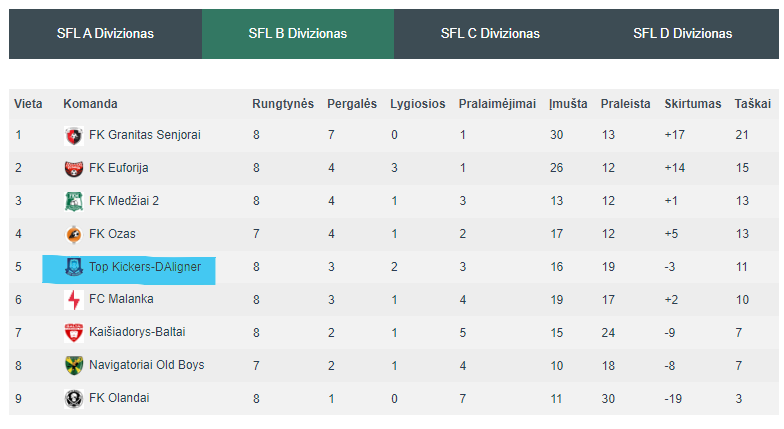Click the Kaišiadorys-Baltai team name
Image resolution: width=784 pixels, height=429 pixels.
(137, 332)
